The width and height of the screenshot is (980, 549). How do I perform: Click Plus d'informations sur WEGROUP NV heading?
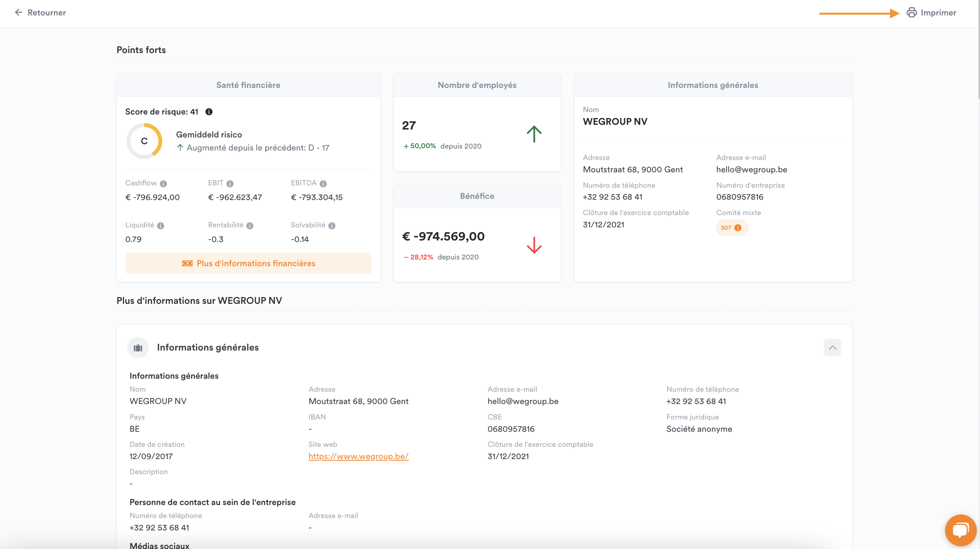(x=199, y=301)
